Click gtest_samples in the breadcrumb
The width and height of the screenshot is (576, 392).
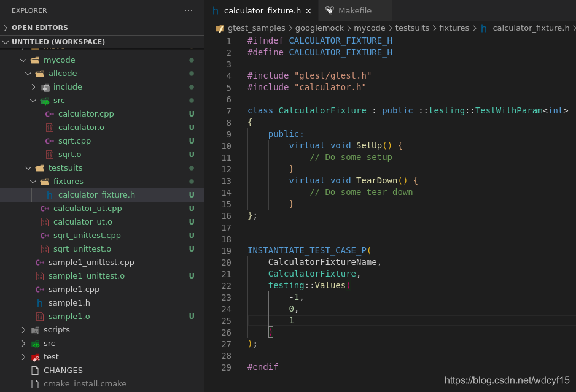(x=257, y=28)
